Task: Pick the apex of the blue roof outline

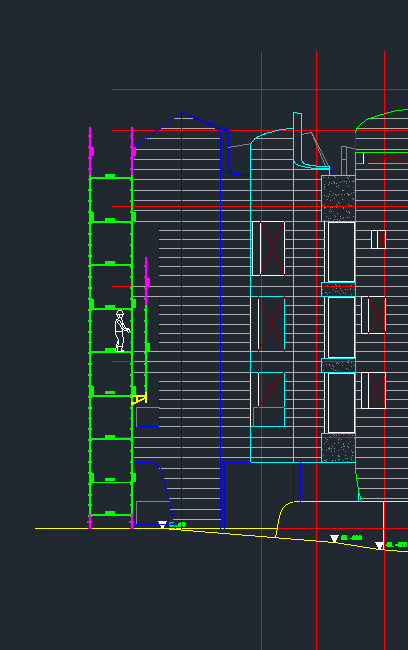Action: (x=181, y=113)
